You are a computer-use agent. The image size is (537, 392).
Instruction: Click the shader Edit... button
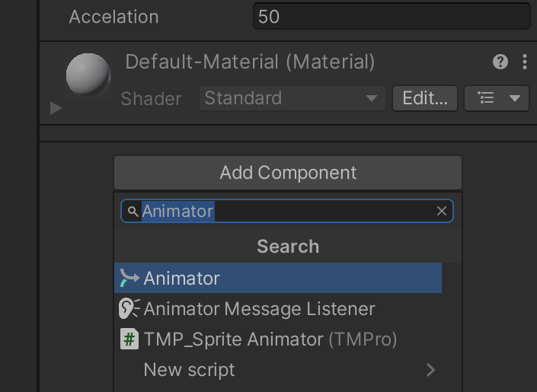[425, 98]
